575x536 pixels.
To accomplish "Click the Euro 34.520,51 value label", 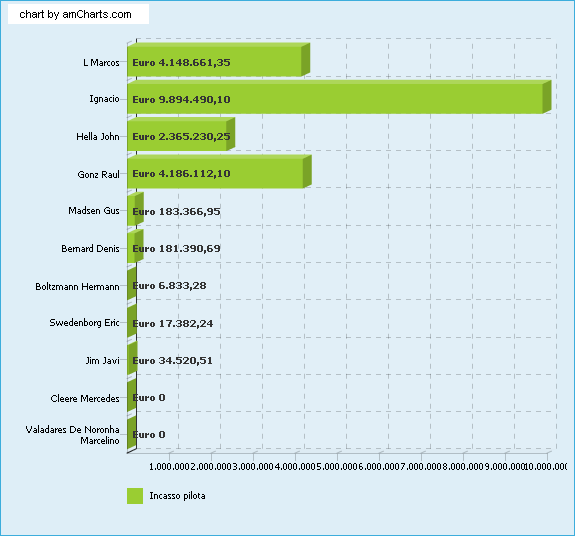I will click(172, 361).
